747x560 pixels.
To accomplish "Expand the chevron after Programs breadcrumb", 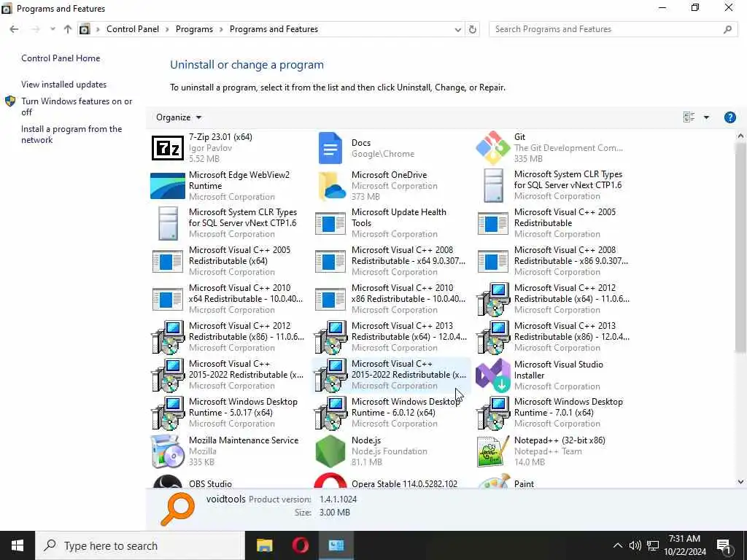I will click(x=221, y=29).
